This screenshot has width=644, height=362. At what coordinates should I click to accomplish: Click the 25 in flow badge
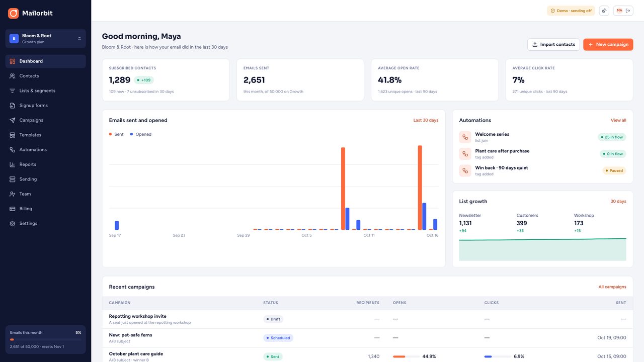pyautogui.click(x=612, y=137)
